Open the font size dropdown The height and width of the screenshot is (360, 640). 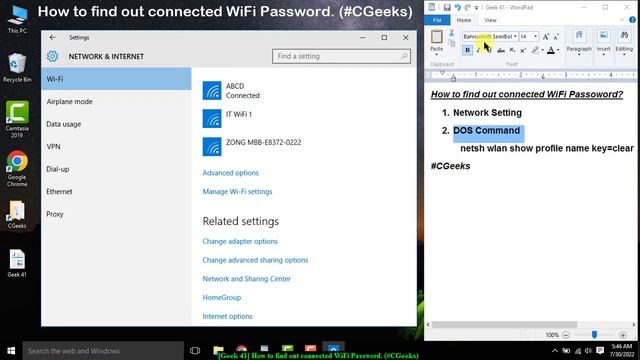535,37
